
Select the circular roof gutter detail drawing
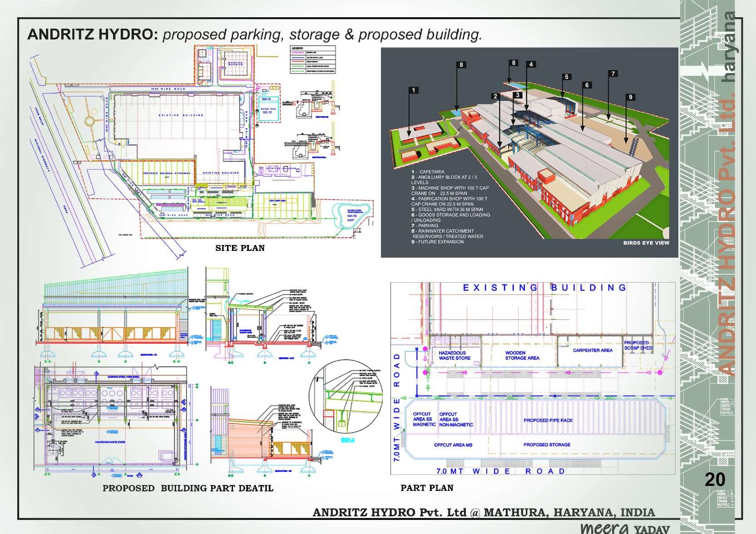pyautogui.click(x=346, y=397)
